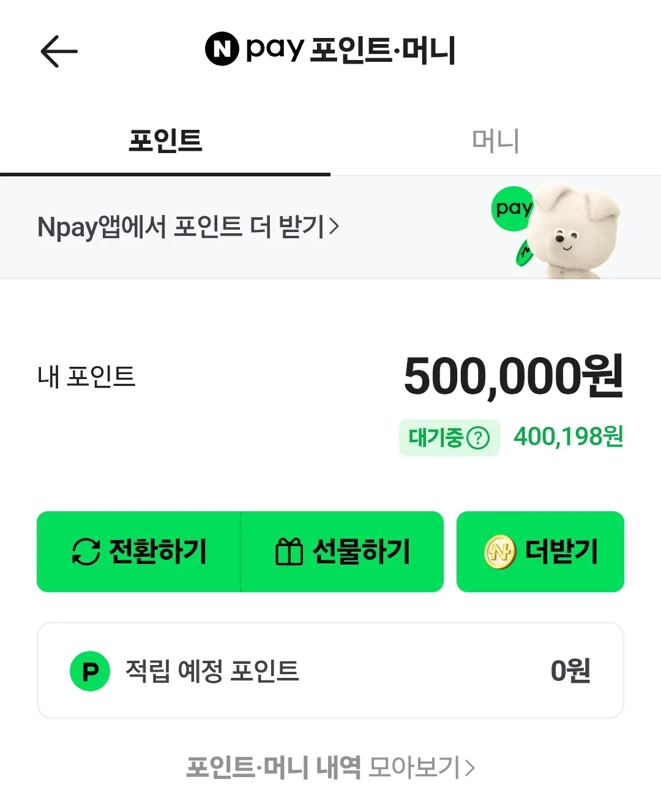This screenshot has width=661, height=812.
Task: Tap the Npay N logo in header
Action: [x=222, y=49]
